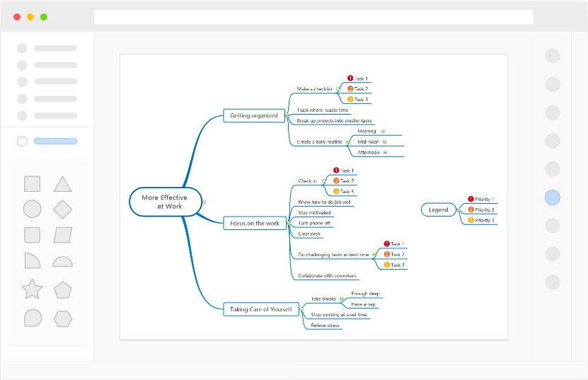Click the Legend node

point(438,210)
